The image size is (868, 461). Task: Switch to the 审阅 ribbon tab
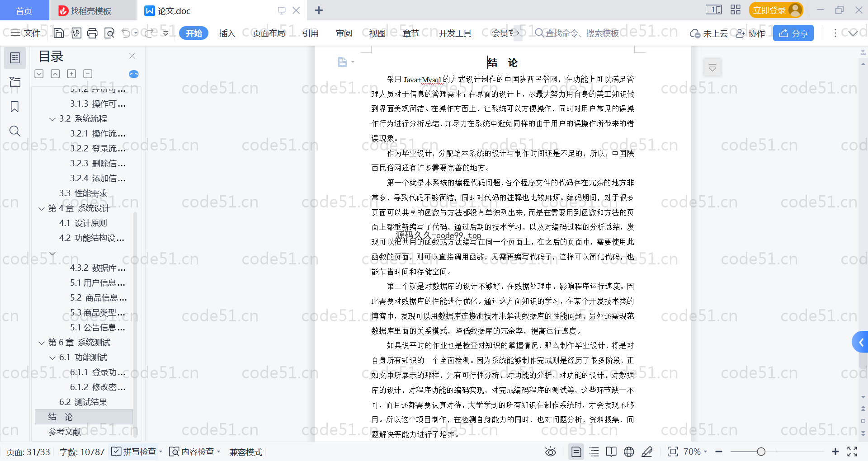coord(344,33)
